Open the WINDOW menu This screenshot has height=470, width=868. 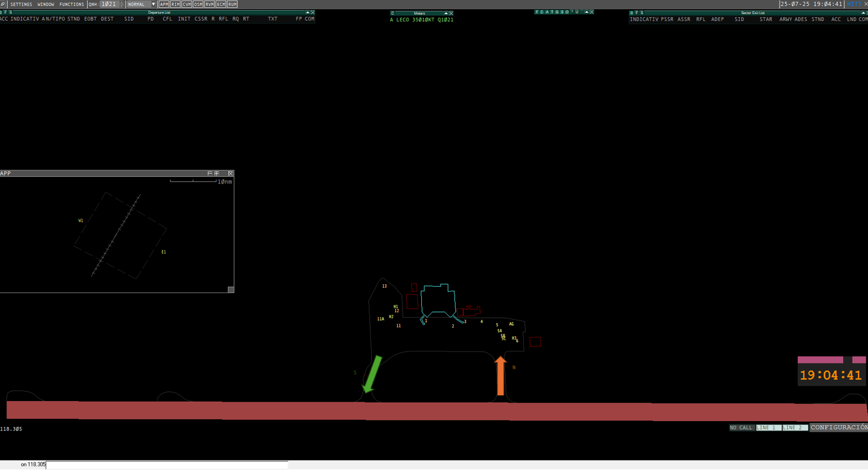45,4
